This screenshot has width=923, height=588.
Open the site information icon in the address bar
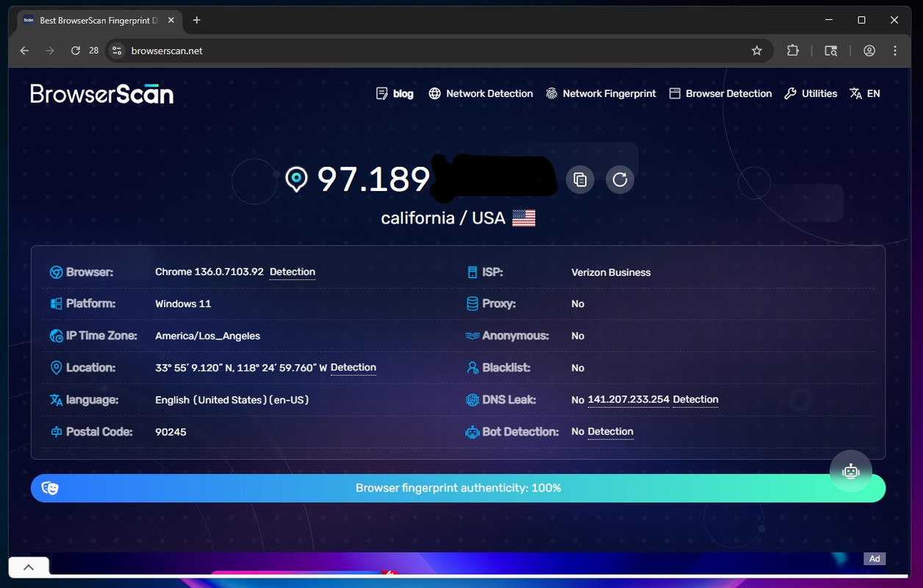pos(116,51)
